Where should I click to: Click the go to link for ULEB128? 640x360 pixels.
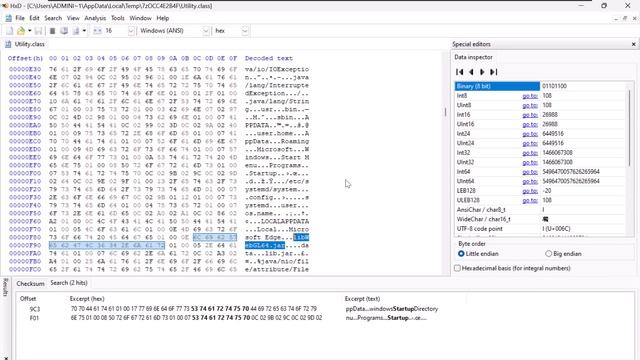[x=530, y=200]
